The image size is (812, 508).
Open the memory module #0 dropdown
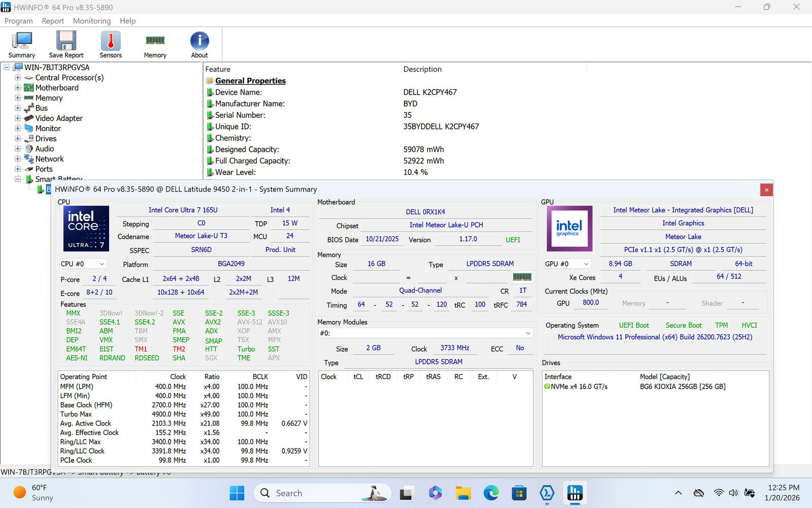pyautogui.click(x=425, y=333)
